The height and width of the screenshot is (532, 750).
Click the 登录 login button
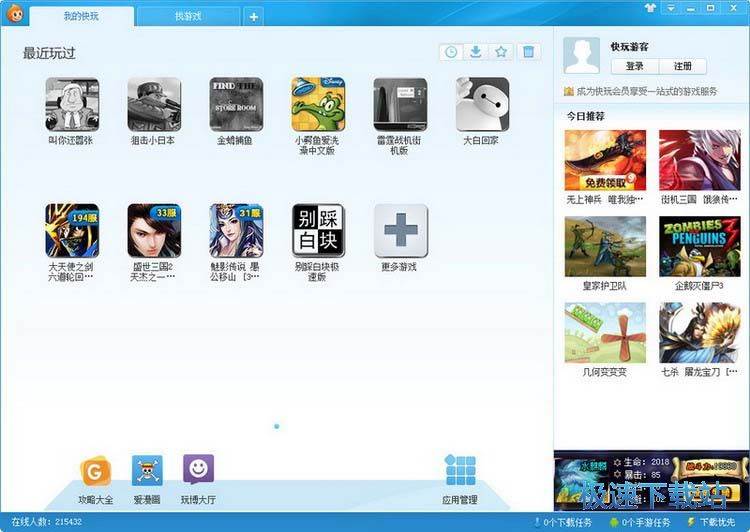[634, 67]
